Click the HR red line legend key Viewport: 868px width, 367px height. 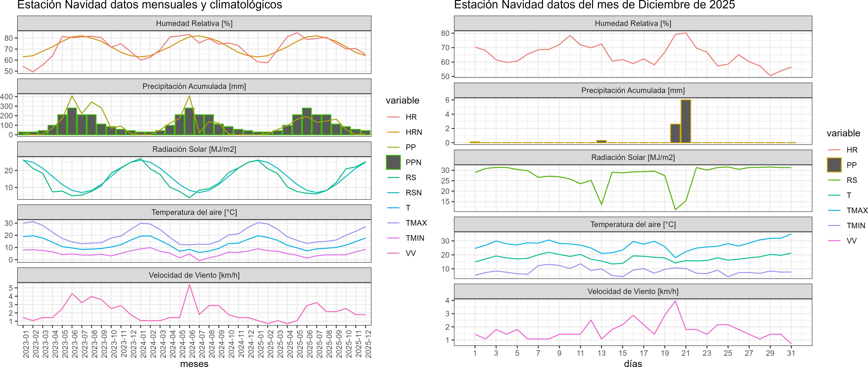point(393,117)
